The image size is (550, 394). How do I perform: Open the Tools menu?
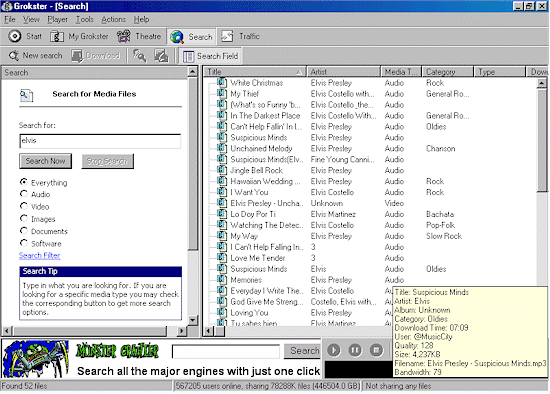point(85,20)
